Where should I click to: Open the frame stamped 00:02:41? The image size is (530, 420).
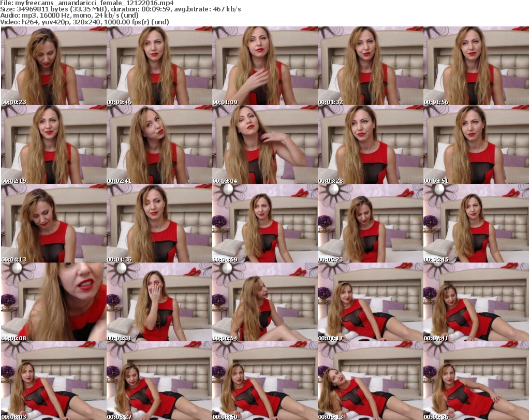point(159,144)
